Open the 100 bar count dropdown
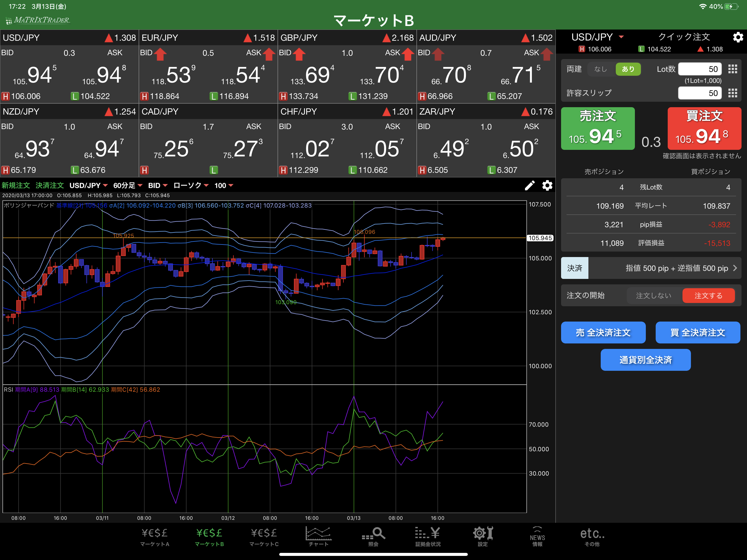Viewport: 747px width, 560px height. click(224, 185)
